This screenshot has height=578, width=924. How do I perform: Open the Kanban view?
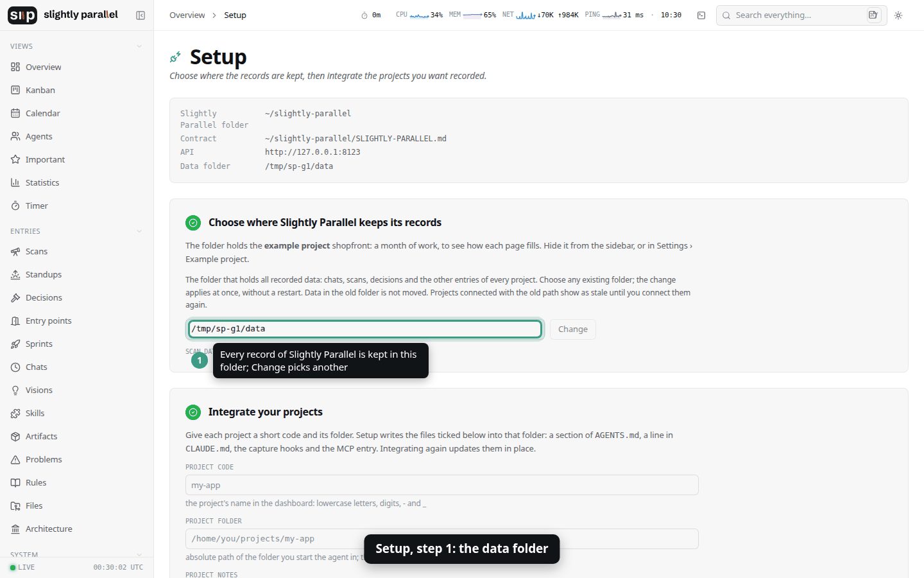point(77,90)
